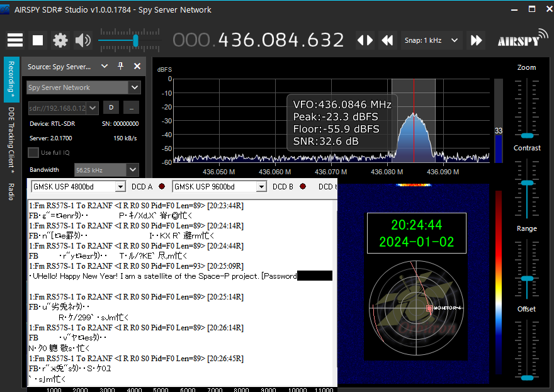The width and height of the screenshot is (554, 392).
Task: Maximize the SDR# Studio window
Action: point(532,9)
